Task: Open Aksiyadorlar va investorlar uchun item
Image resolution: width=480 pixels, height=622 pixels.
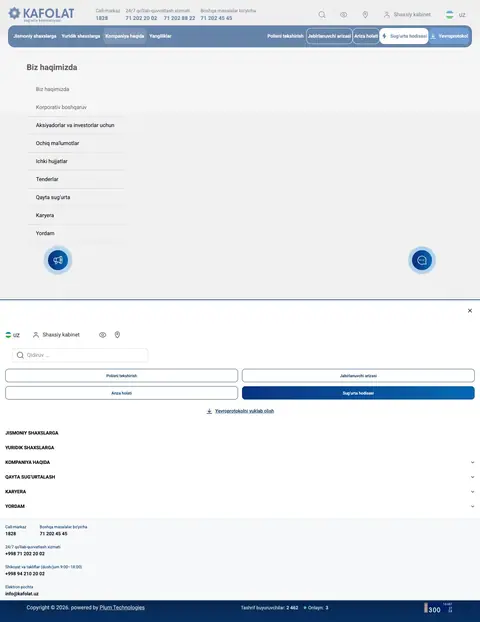Action: pyautogui.click(x=75, y=125)
